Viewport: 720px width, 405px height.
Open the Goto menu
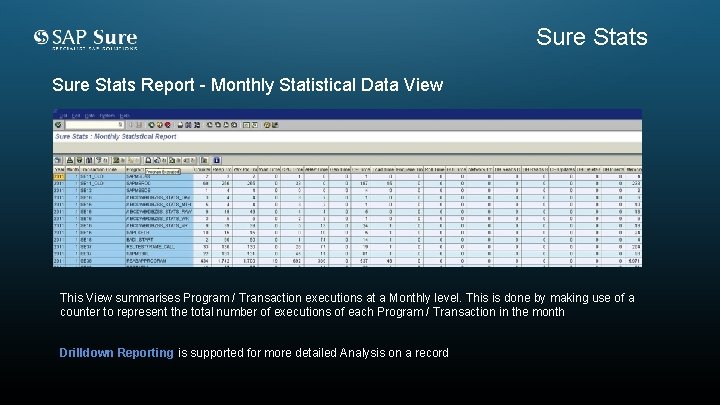click(x=90, y=116)
